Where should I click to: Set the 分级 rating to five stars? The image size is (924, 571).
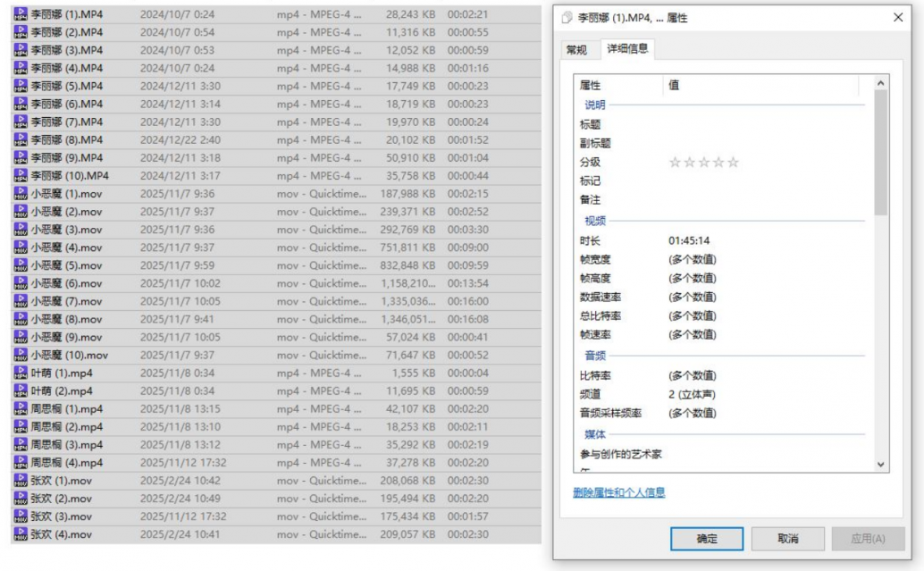(734, 163)
